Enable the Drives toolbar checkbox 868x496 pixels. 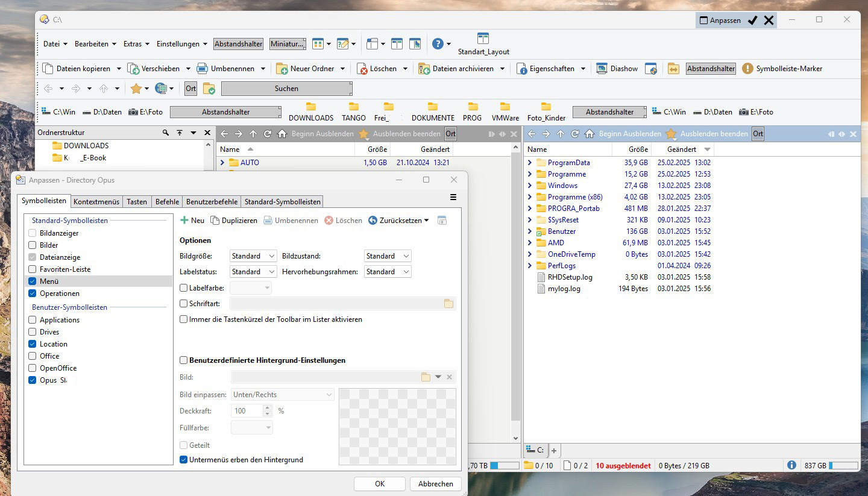tap(33, 332)
